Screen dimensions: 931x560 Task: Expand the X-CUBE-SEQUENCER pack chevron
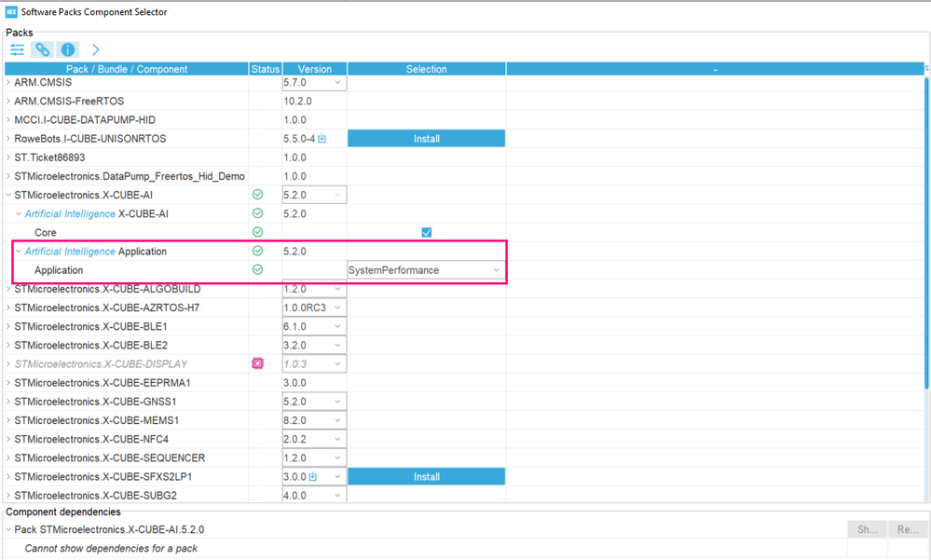click(x=8, y=458)
